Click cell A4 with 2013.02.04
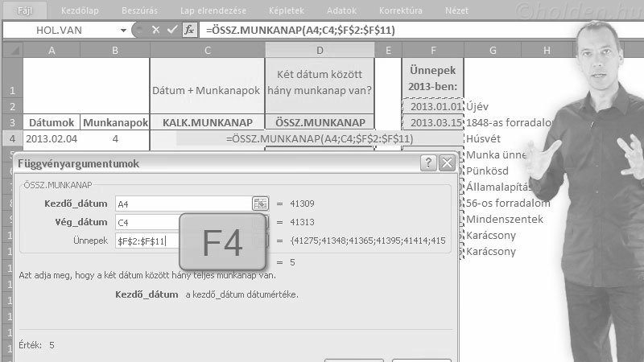Image resolution: width=644 pixels, height=362 pixels. coord(52,138)
